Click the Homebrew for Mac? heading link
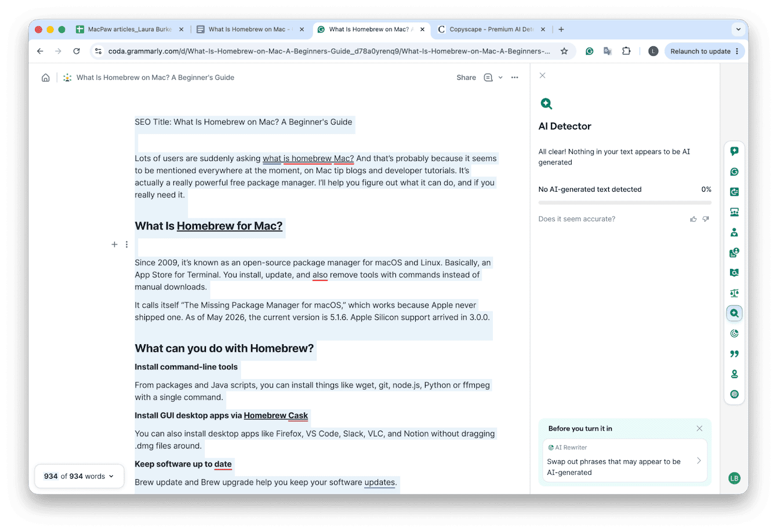 click(x=230, y=226)
